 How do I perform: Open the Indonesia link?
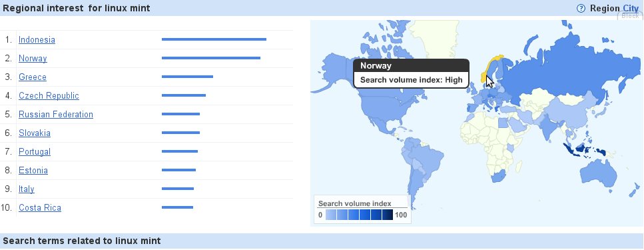(37, 40)
